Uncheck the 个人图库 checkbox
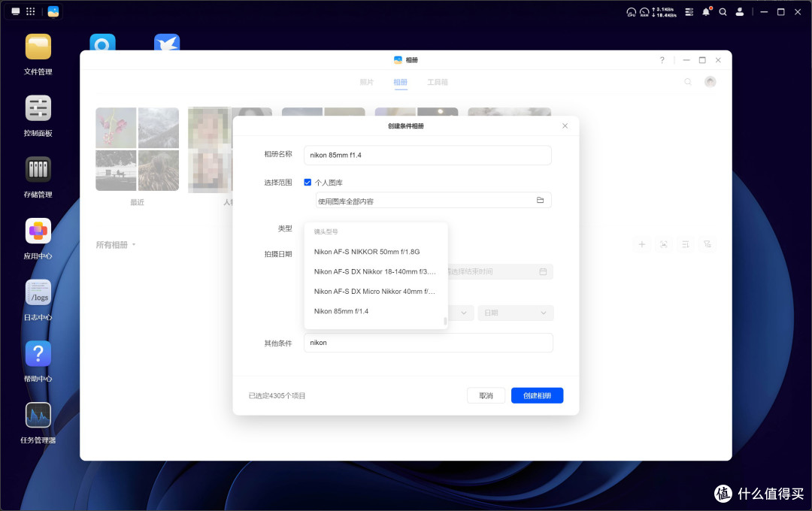 (308, 183)
